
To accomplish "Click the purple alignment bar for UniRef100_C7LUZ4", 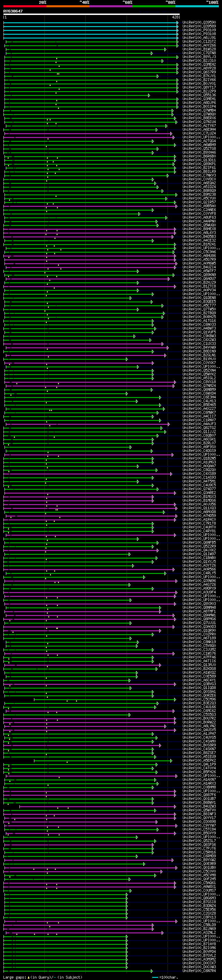I will pyautogui.click(x=88, y=133).
